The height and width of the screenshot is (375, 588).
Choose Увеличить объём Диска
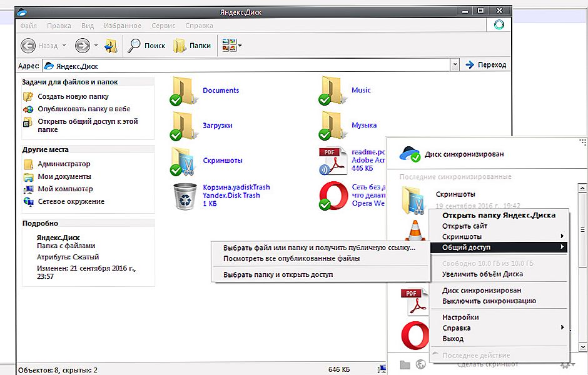(499, 274)
